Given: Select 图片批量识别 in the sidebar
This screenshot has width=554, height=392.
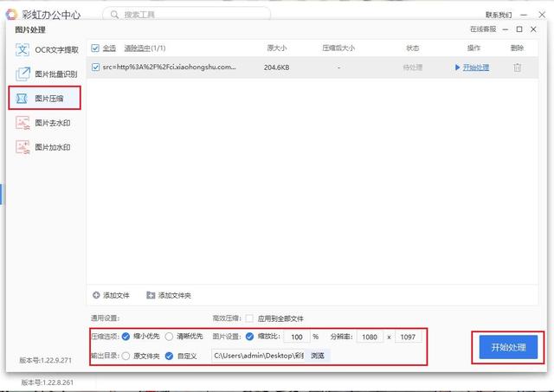Looking at the screenshot, I should (x=47, y=74).
